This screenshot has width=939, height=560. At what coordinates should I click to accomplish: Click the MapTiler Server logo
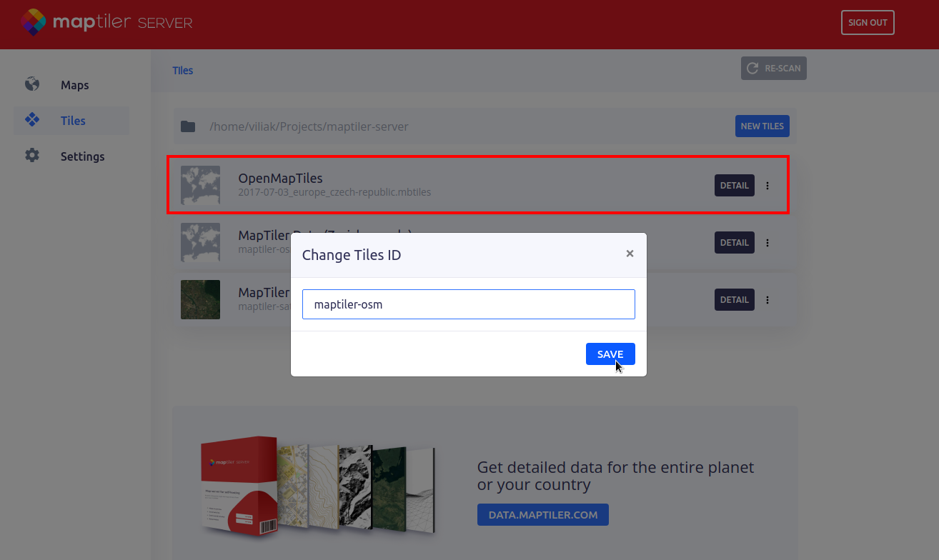[x=106, y=22]
